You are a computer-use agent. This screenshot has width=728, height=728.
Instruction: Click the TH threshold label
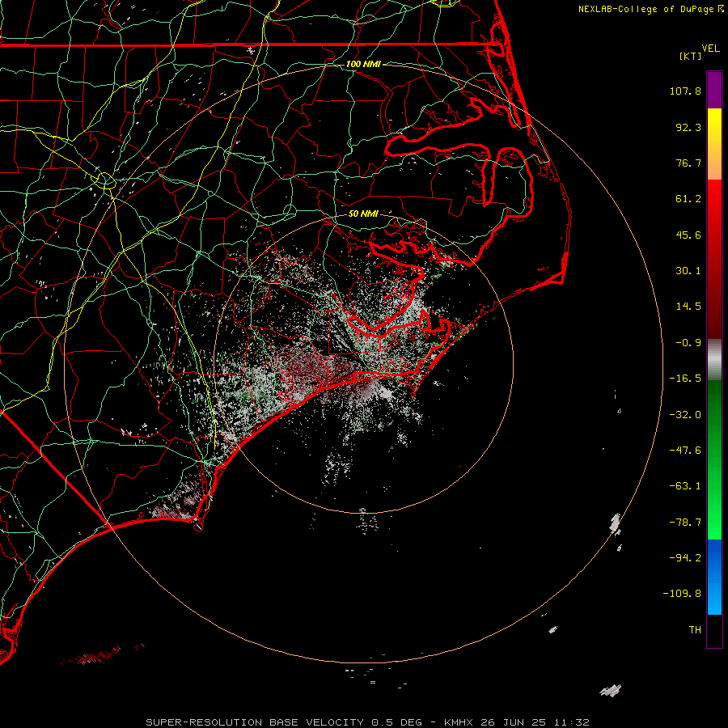pyautogui.click(x=695, y=630)
